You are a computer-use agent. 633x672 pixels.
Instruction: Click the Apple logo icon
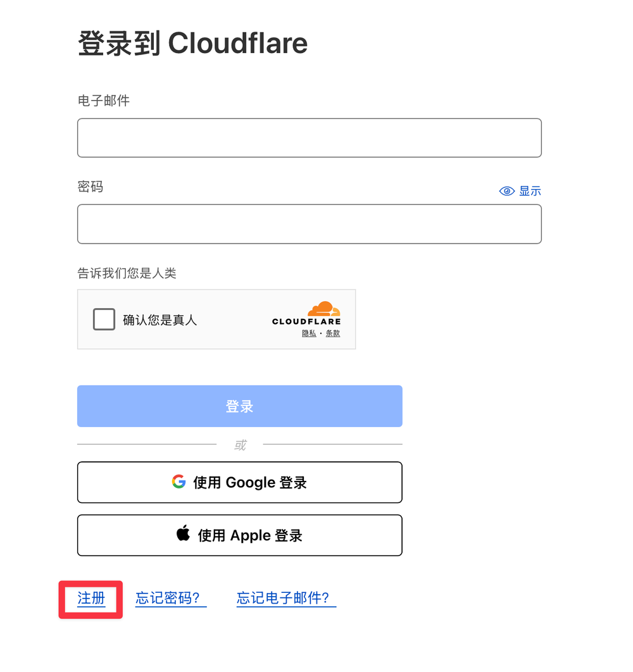[183, 535]
